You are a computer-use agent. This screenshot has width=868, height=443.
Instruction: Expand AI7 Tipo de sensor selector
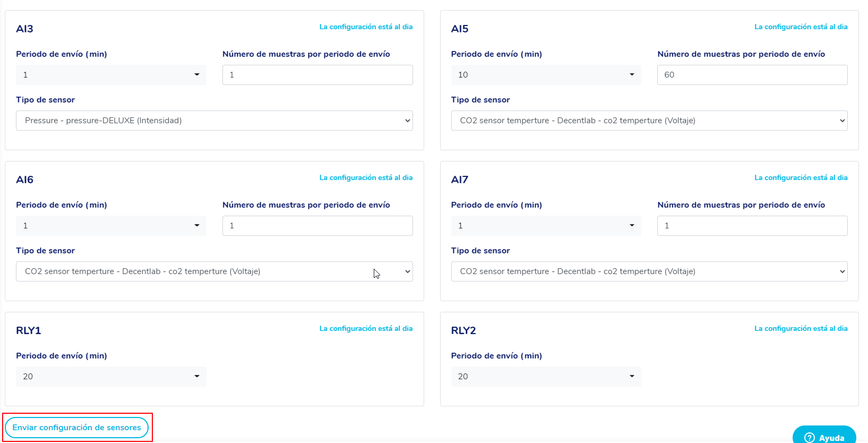coord(649,271)
